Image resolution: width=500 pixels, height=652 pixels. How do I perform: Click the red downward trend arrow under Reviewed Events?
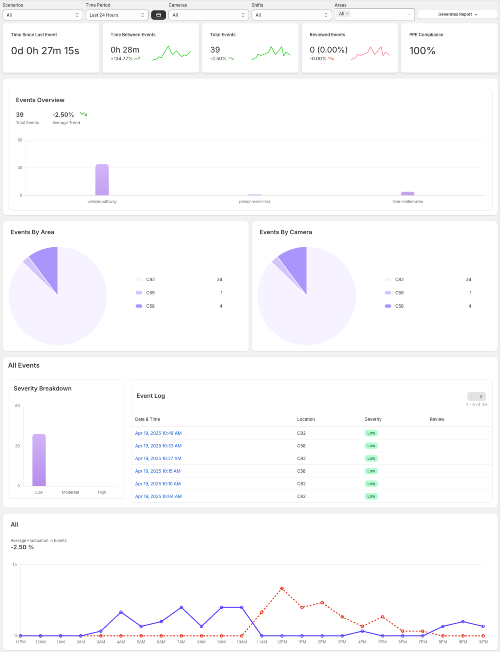pos(331,59)
